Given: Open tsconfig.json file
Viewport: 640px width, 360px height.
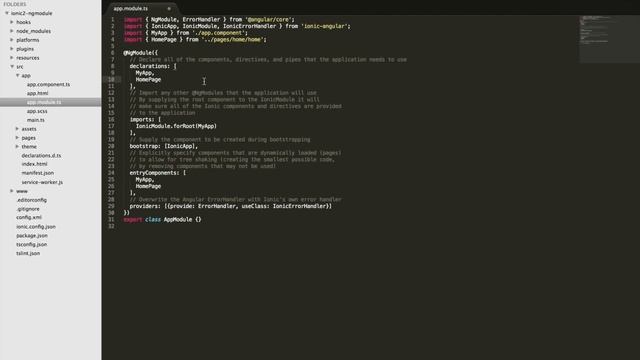Looking at the screenshot, I should (31, 244).
